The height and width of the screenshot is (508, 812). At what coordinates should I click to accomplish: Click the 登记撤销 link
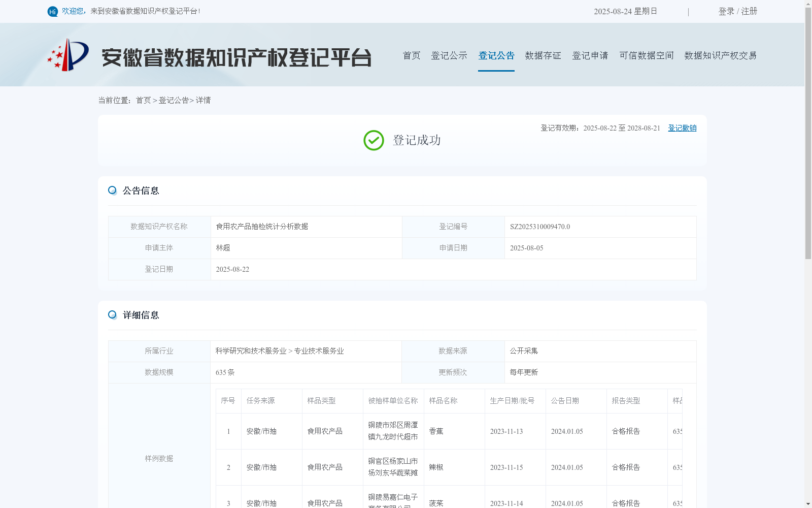click(682, 128)
